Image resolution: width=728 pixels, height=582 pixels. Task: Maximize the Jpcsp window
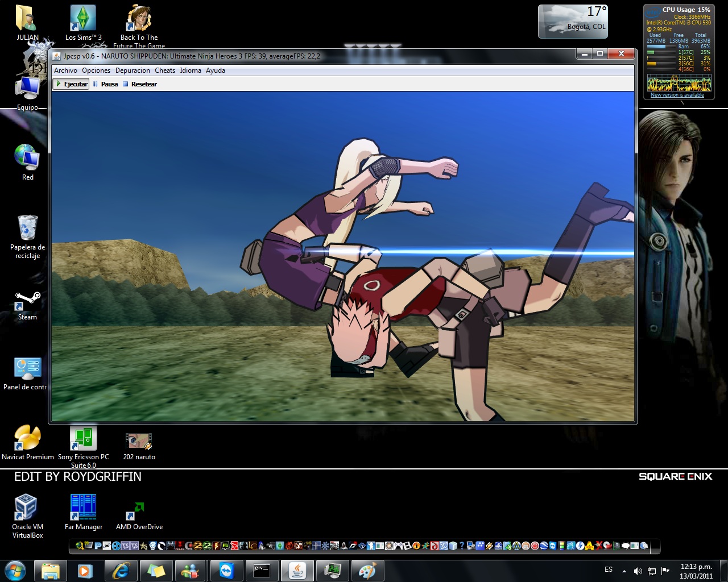point(600,53)
